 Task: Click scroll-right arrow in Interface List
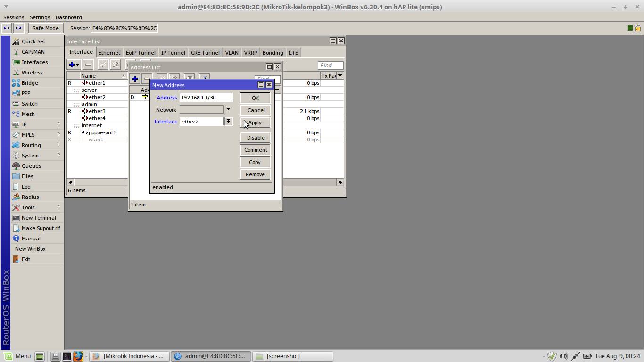[x=340, y=182]
